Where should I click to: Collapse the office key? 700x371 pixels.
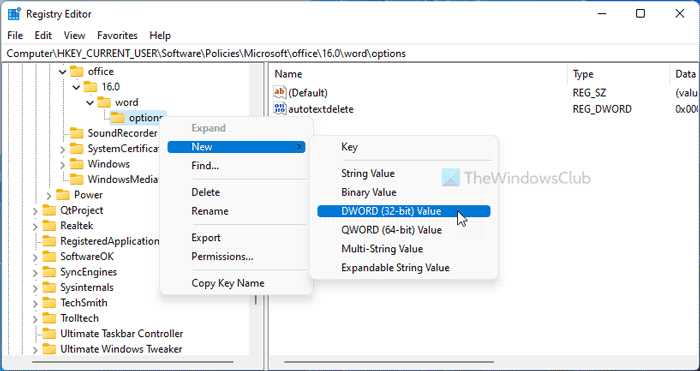tap(62, 71)
